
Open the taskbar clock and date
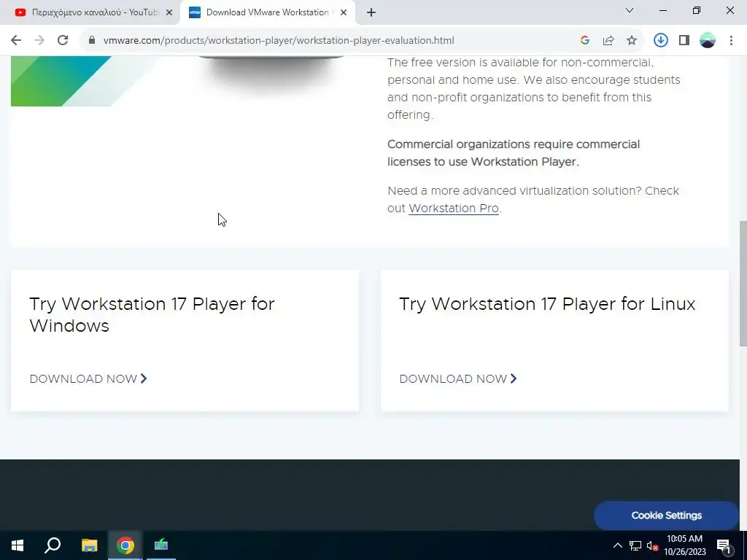click(684, 545)
